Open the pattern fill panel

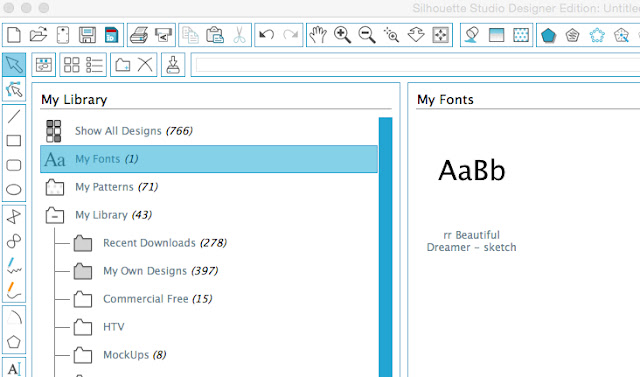(x=521, y=35)
